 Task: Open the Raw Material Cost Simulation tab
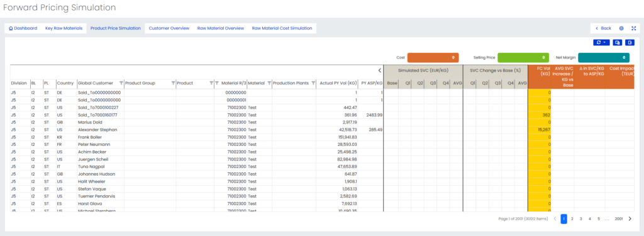point(282,28)
